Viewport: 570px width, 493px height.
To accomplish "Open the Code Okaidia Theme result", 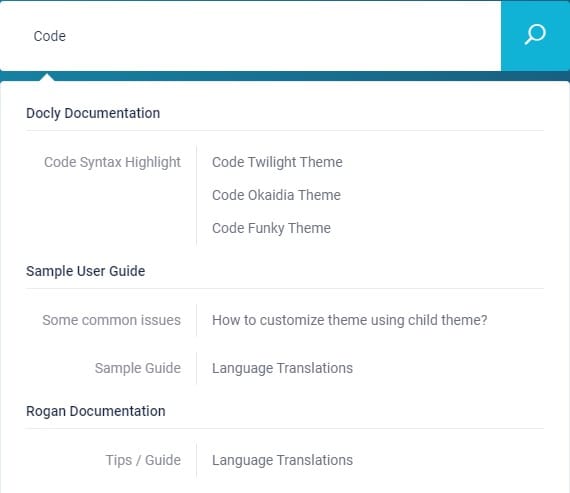I will (276, 195).
